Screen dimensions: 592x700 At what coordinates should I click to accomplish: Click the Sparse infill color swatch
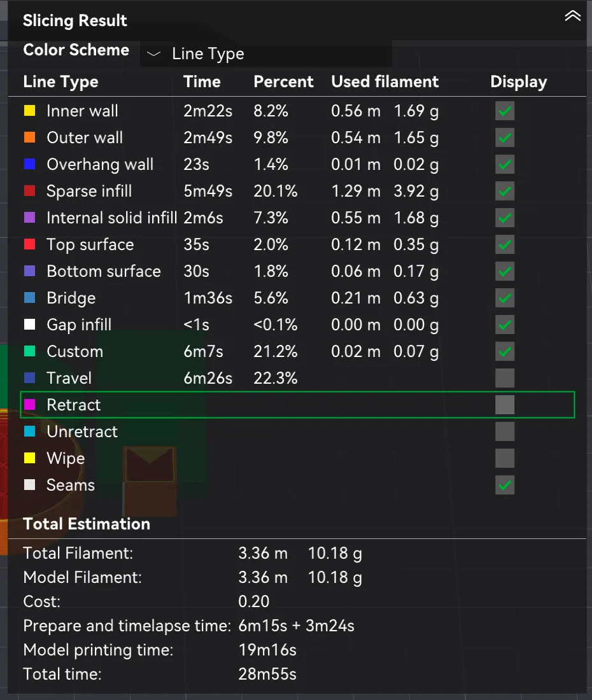[29, 191]
